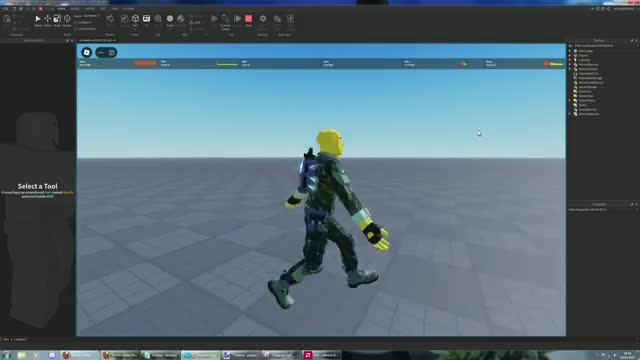Toggle the Join Surfaces checkbox

[x=76, y=29]
